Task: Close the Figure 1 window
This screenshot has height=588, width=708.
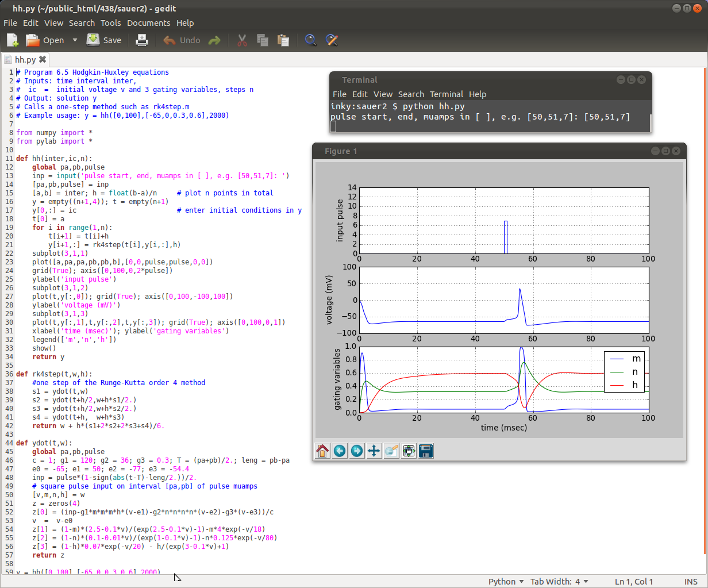Action: [x=676, y=151]
